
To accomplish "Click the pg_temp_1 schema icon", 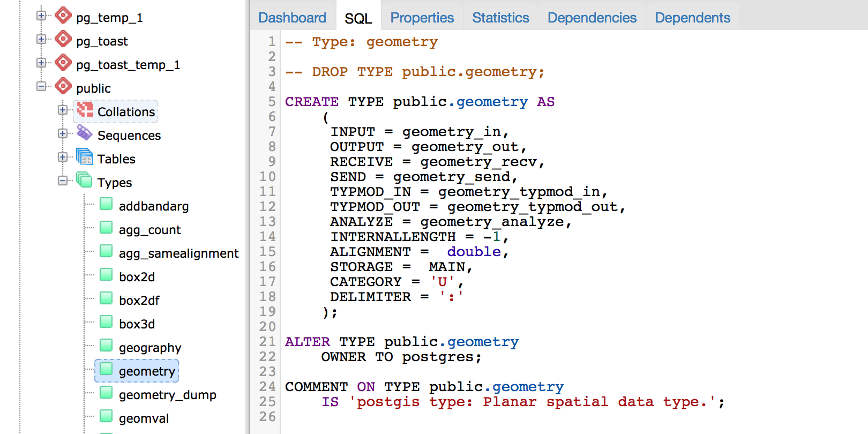I will pos(63,16).
